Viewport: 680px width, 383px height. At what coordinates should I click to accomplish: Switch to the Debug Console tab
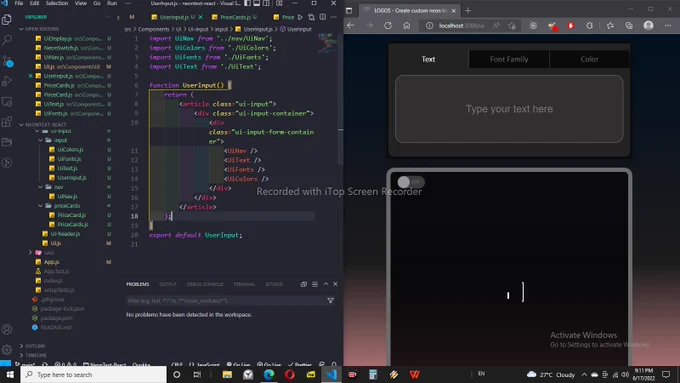205,284
